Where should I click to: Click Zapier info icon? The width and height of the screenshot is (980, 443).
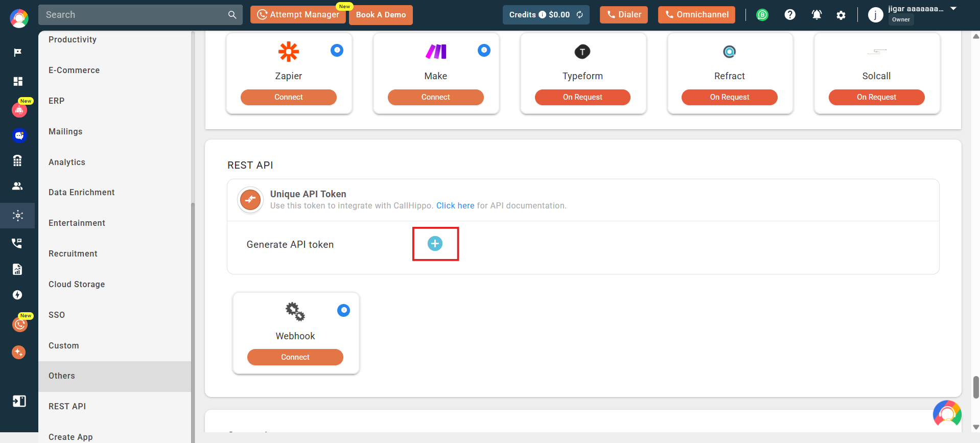click(x=337, y=50)
